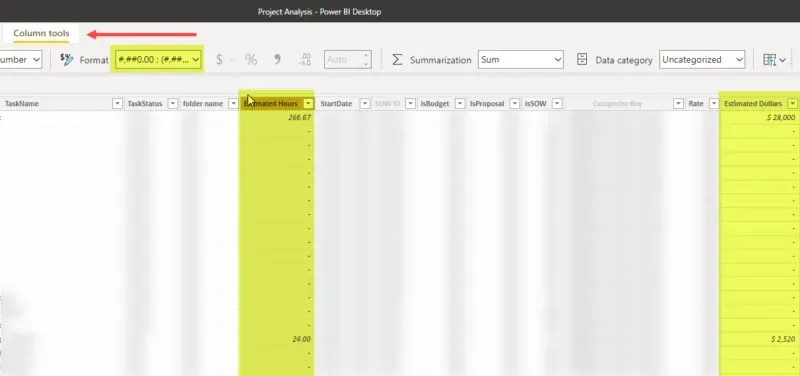This screenshot has height=376, width=800.
Task: Open Composite Key column filter arrow
Action: [x=678, y=104]
